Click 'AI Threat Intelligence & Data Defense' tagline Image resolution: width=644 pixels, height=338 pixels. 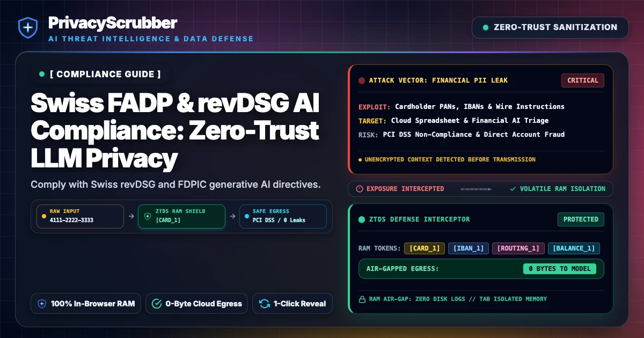coord(151,39)
